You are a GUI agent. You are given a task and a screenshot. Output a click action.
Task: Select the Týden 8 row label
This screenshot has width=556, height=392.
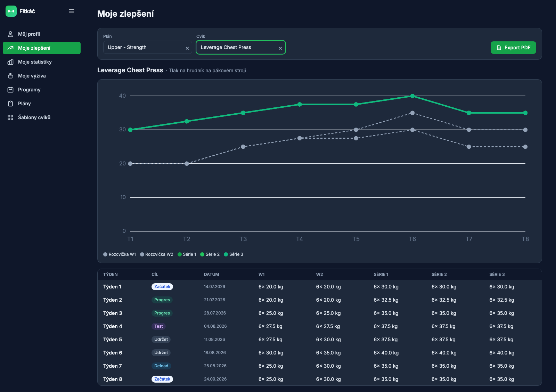click(113, 379)
